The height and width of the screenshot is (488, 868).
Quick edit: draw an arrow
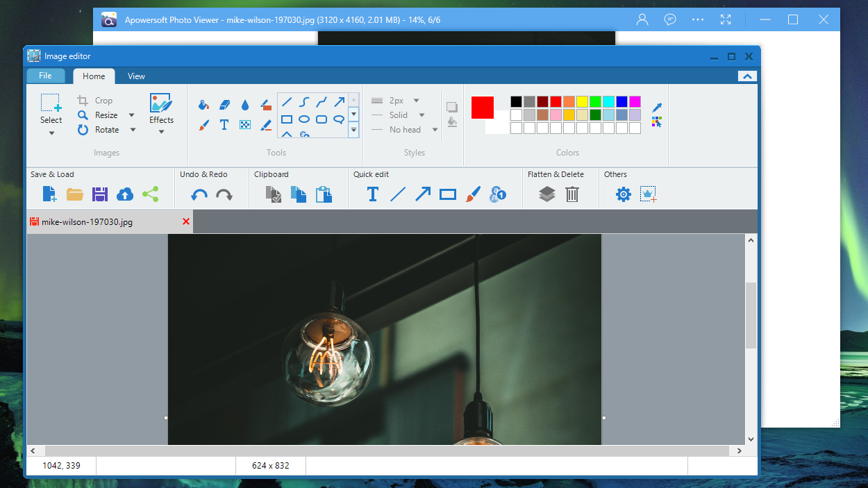pyautogui.click(x=423, y=194)
